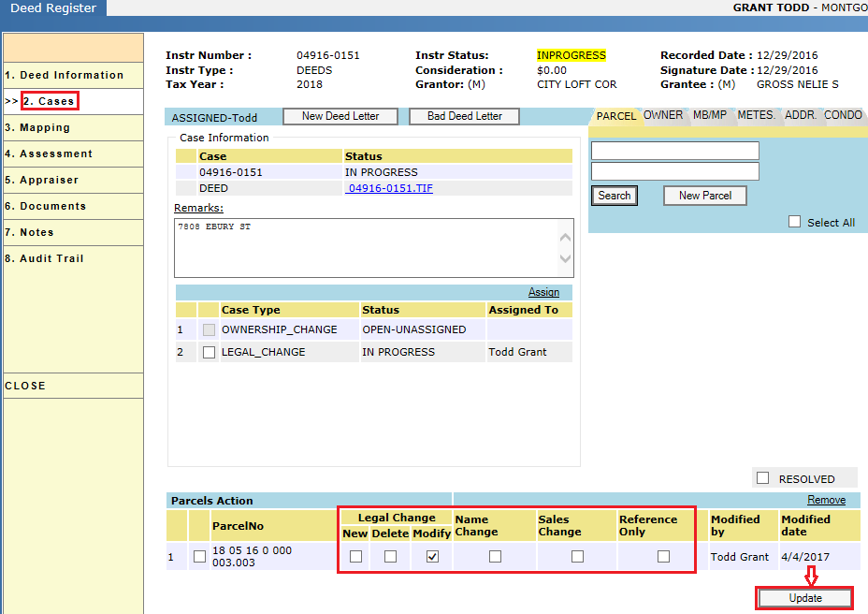The height and width of the screenshot is (614, 868).
Task: Click the OWNERSHIP_CHANGE case checkbox
Action: [x=209, y=329]
